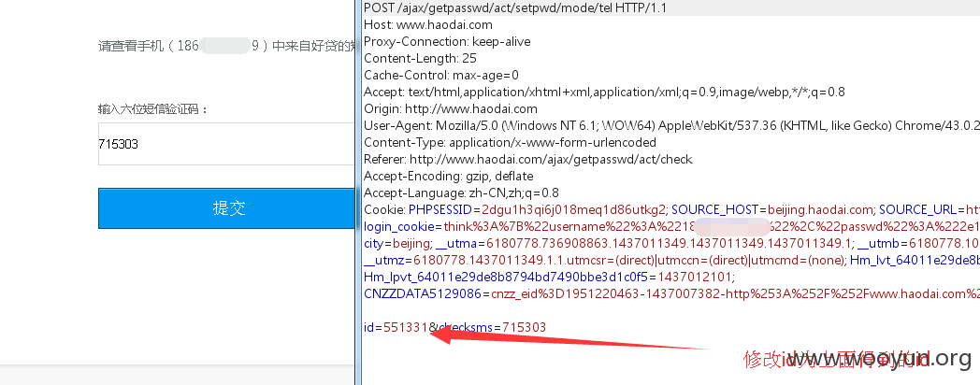Viewport: 980px width, 385px height.
Task: Click the checksms=715303 body parameter value
Action: coord(524,327)
